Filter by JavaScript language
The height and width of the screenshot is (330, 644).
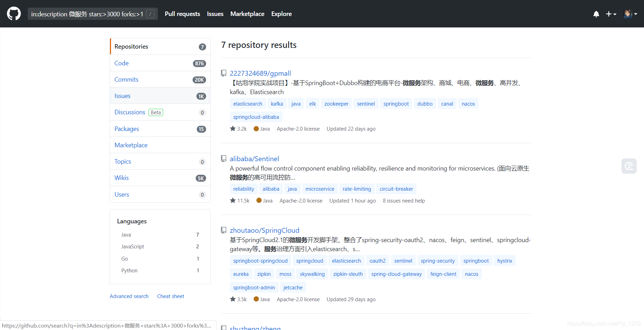click(160, 247)
